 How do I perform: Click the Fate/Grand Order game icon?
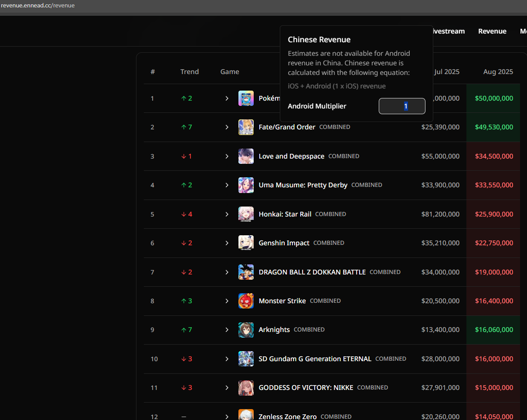point(246,127)
